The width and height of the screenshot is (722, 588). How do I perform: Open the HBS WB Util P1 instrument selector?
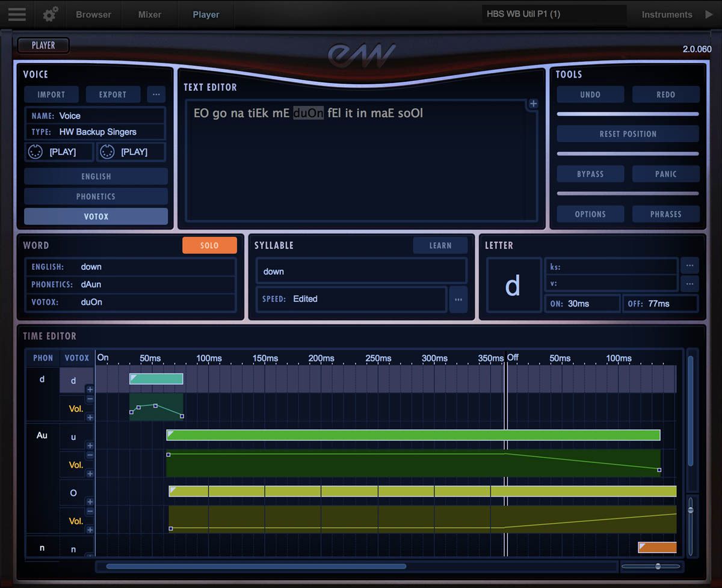(x=554, y=14)
